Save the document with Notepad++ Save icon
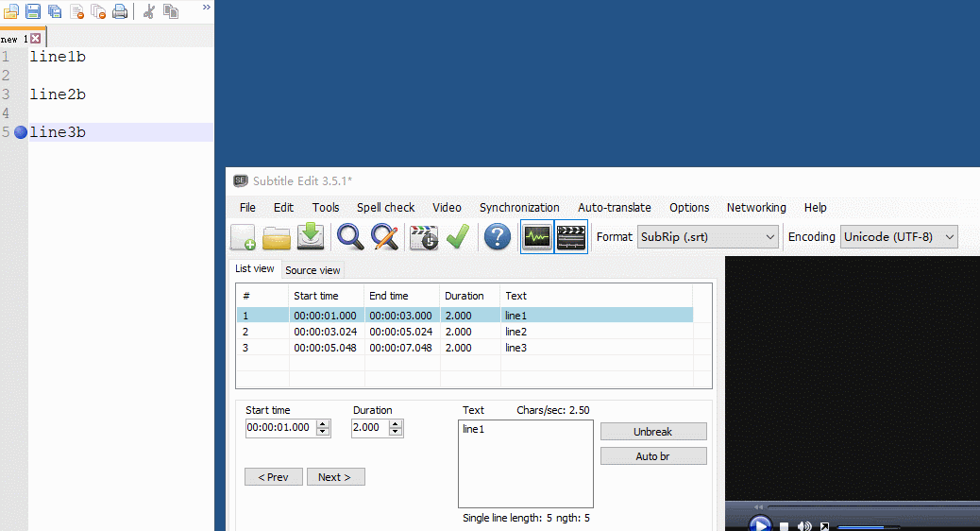The width and height of the screenshot is (980, 531). (x=33, y=10)
